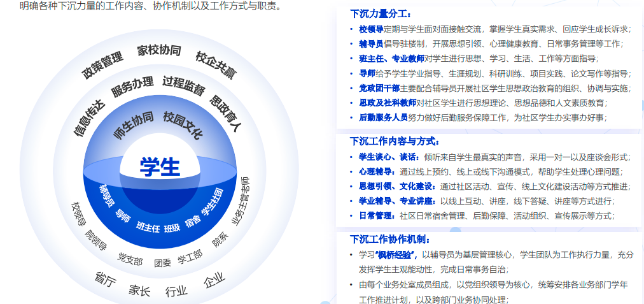Select the 学业辅导、专业讲座 bullet term
Viewport: 644px width, 304px height.
pyautogui.click(x=397, y=201)
